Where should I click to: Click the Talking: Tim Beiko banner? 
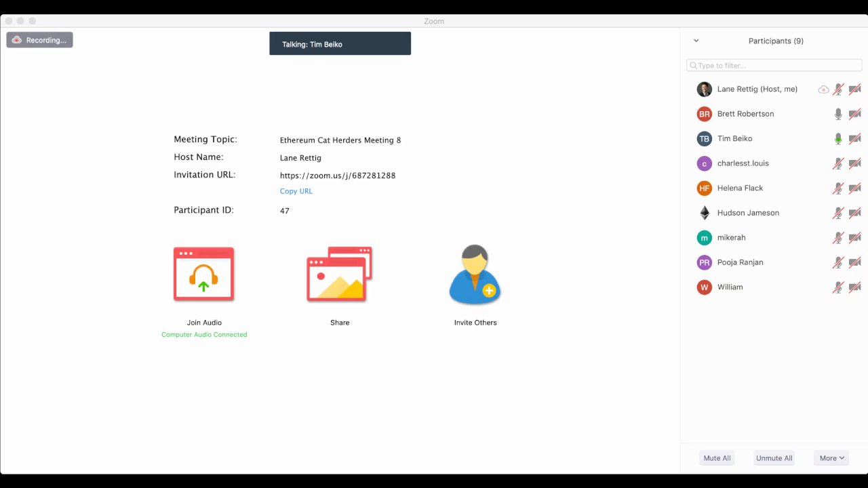pos(340,43)
